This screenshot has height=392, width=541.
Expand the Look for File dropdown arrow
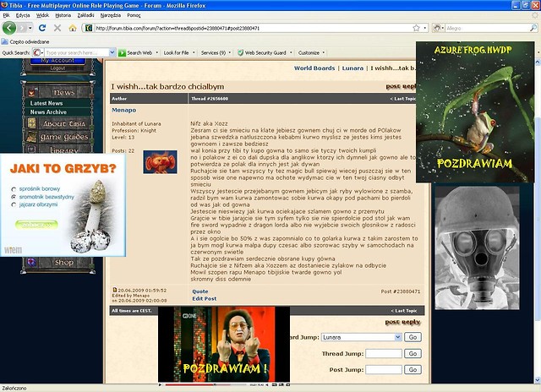(x=194, y=52)
